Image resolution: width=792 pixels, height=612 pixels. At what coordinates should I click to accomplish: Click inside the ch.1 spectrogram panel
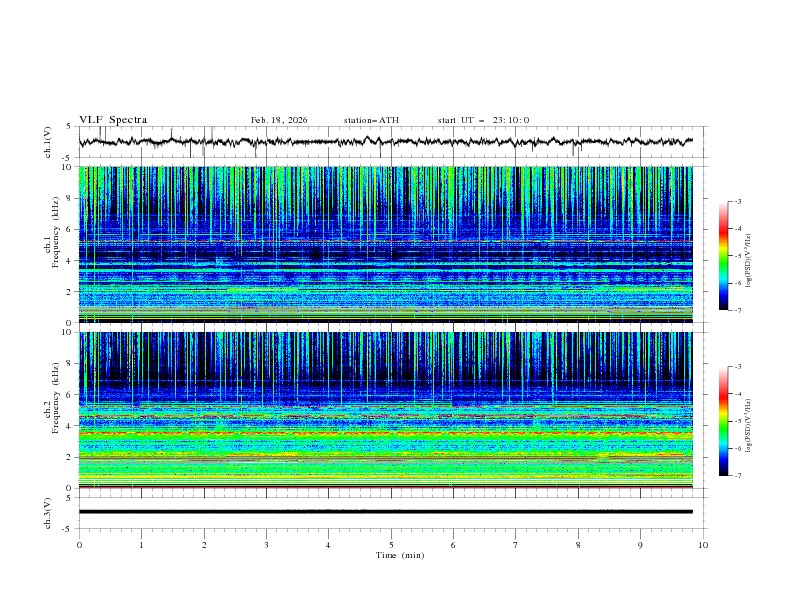(390, 244)
